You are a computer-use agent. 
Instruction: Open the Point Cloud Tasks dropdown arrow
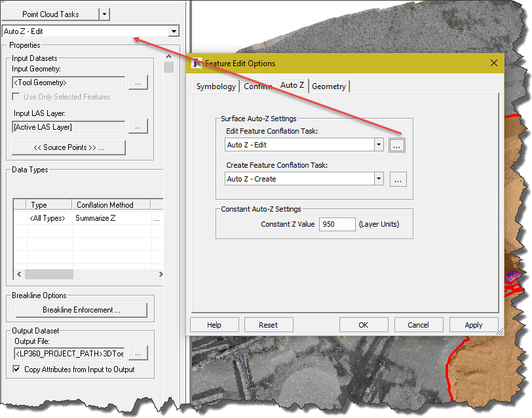[105, 14]
